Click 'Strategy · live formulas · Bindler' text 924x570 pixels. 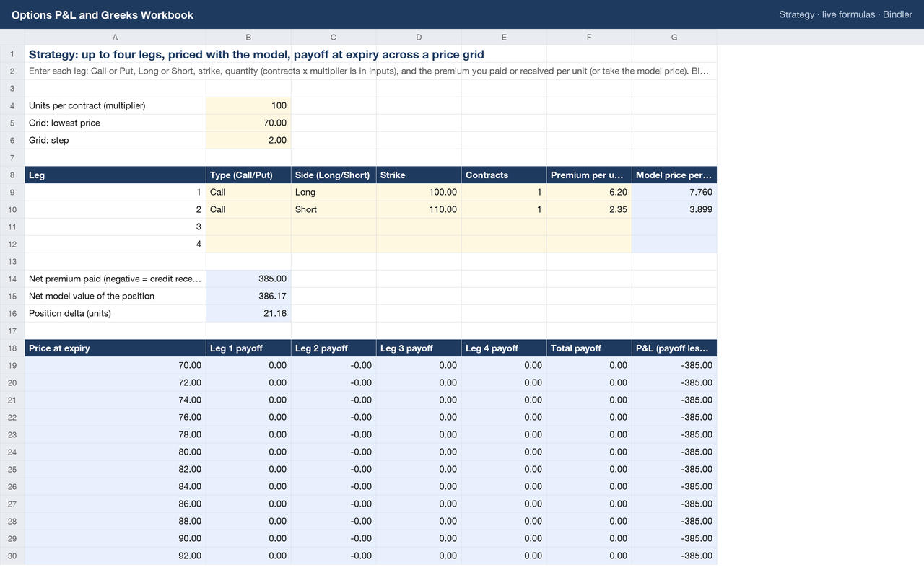click(845, 14)
